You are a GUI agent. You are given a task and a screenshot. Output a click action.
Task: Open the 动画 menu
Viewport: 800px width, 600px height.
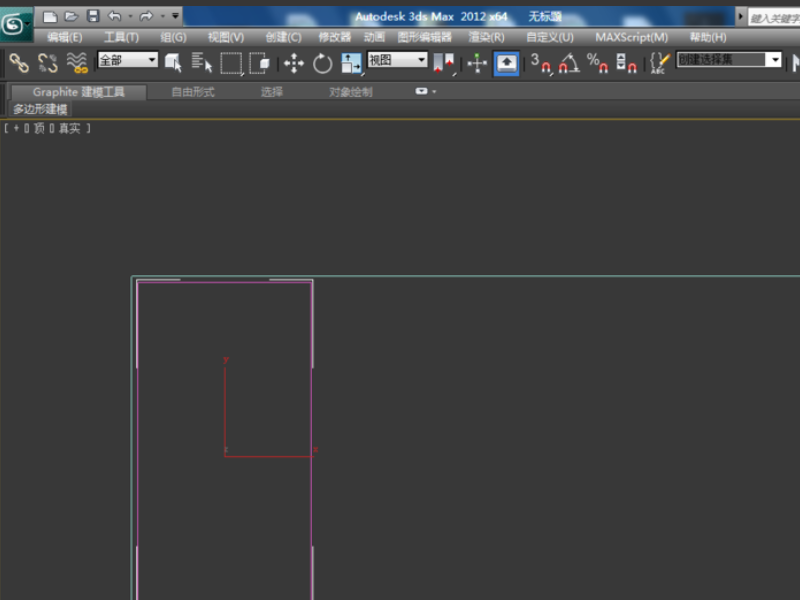point(374,37)
